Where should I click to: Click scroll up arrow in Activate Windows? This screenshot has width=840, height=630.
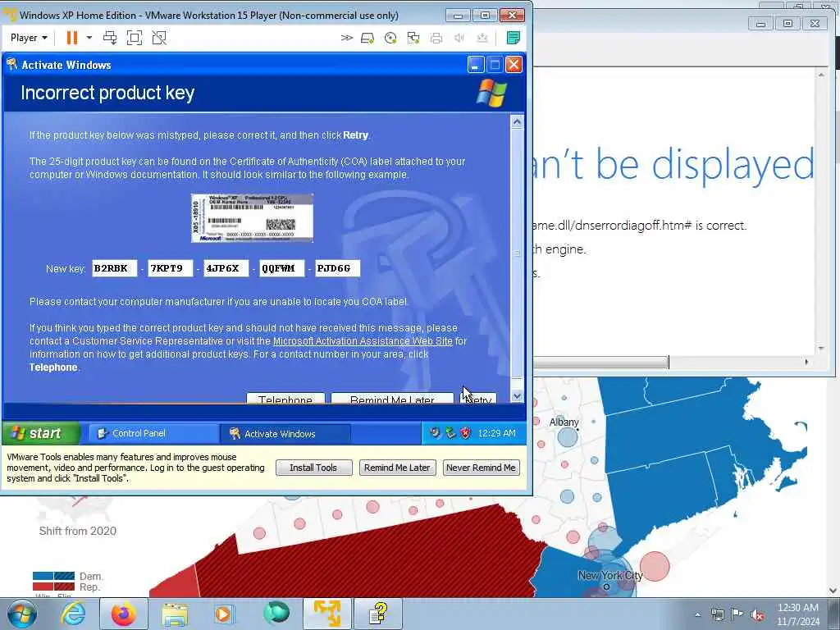[x=517, y=121]
